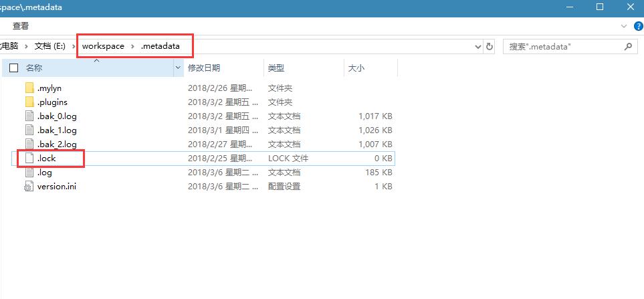Select the .log file name
The image size is (644, 299).
pyautogui.click(x=45, y=173)
